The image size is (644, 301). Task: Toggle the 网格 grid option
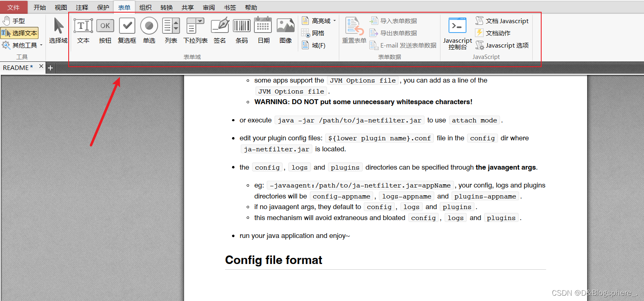click(x=313, y=33)
